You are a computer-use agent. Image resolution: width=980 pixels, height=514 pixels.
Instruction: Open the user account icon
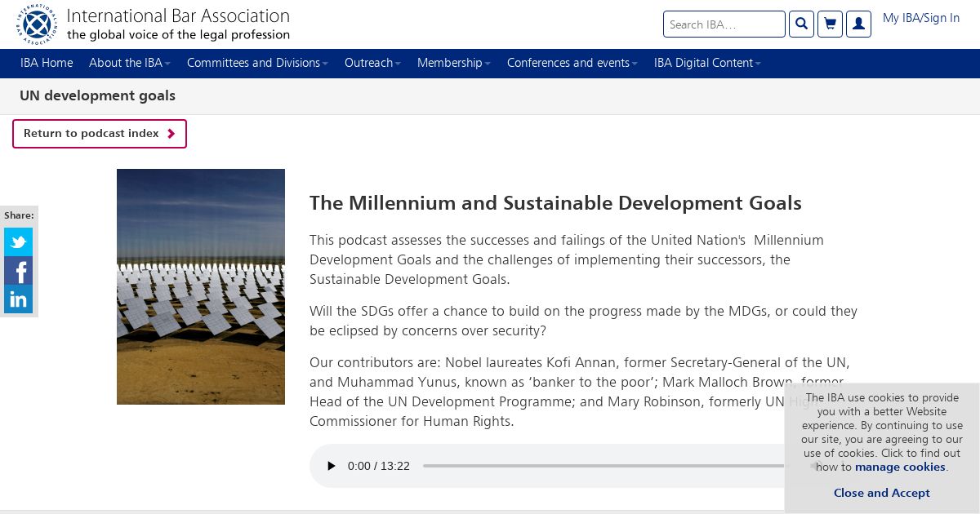click(858, 24)
